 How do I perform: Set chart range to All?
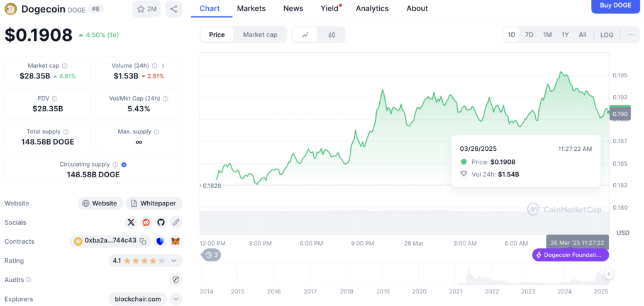click(x=582, y=35)
